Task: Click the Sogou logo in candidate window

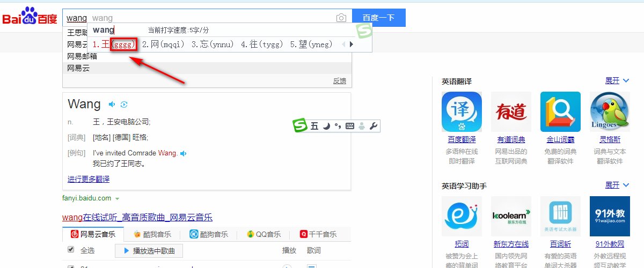Action: coord(364,31)
